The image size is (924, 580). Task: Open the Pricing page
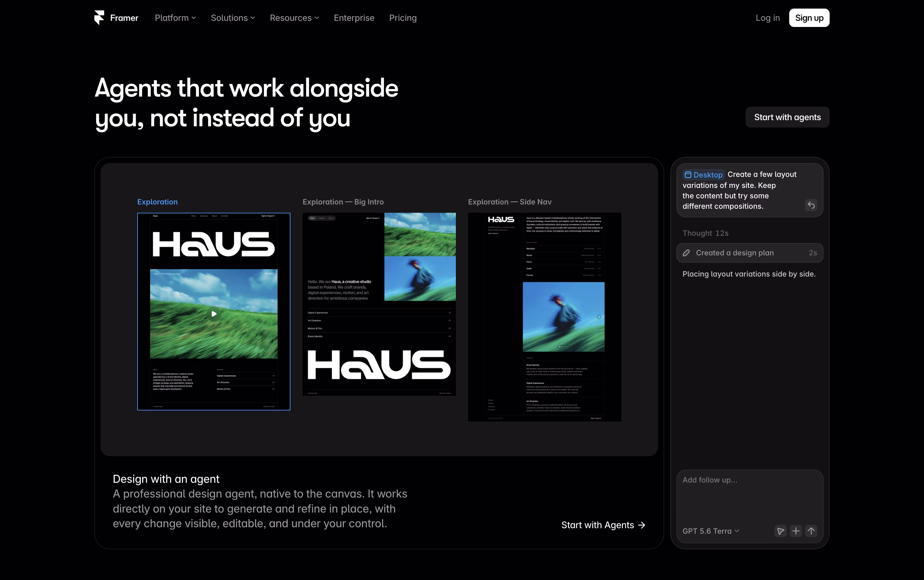point(403,18)
